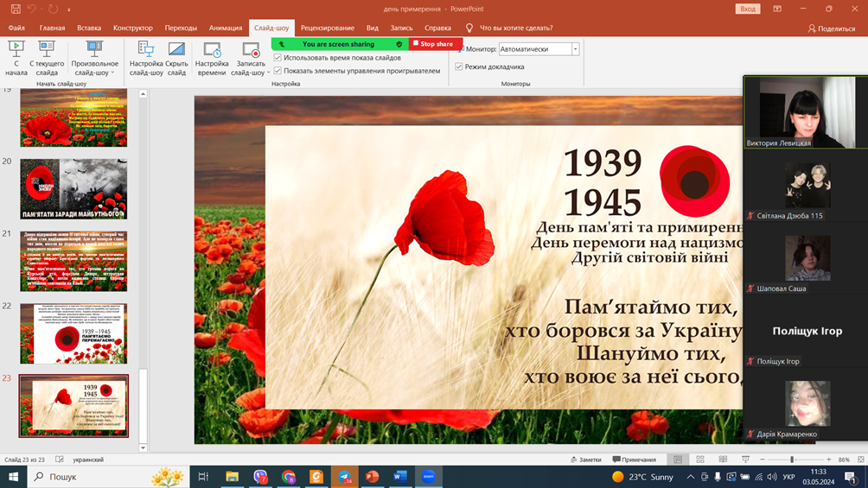Viewport: 868px width, 488px height.
Task: Open Заметки notes pane
Action: click(x=585, y=459)
